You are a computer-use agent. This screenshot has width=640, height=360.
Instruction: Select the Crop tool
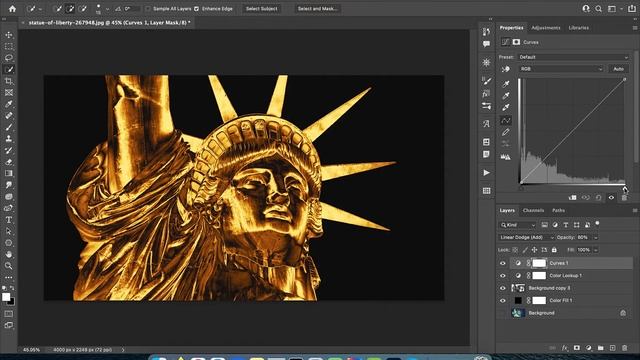[9, 81]
